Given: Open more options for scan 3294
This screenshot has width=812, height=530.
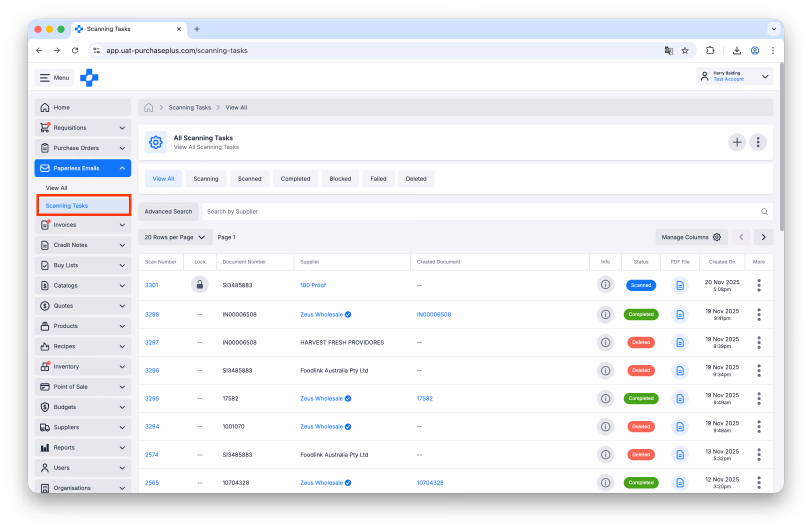Looking at the screenshot, I should click(759, 426).
